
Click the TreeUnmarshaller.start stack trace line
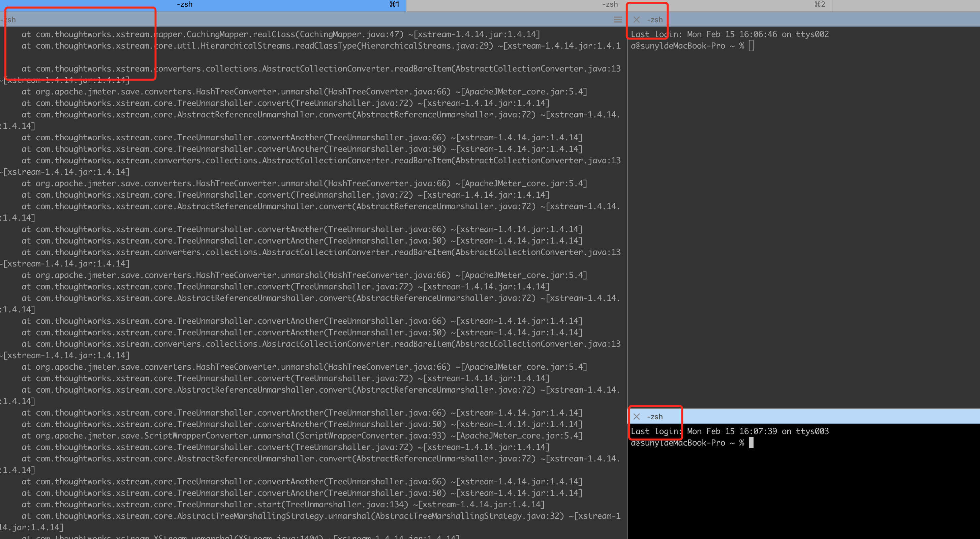pos(283,504)
